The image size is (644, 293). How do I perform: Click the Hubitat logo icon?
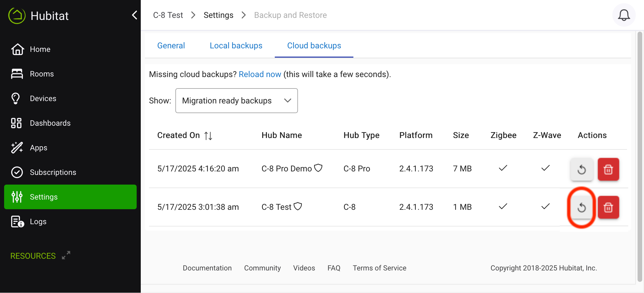[17, 16]
